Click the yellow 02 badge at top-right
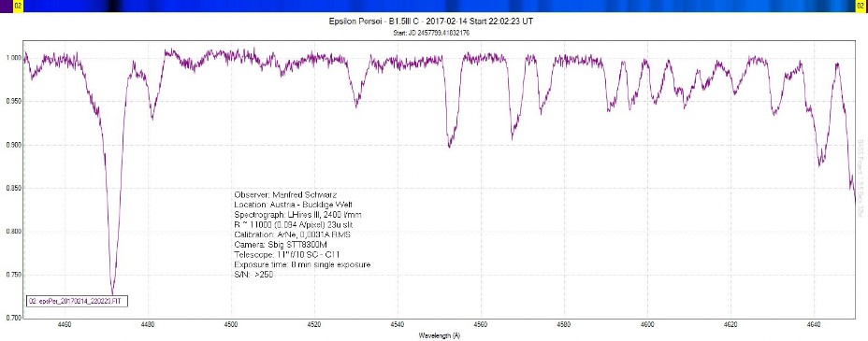This screenshot has height=341, width=868. tap(860, 7)
